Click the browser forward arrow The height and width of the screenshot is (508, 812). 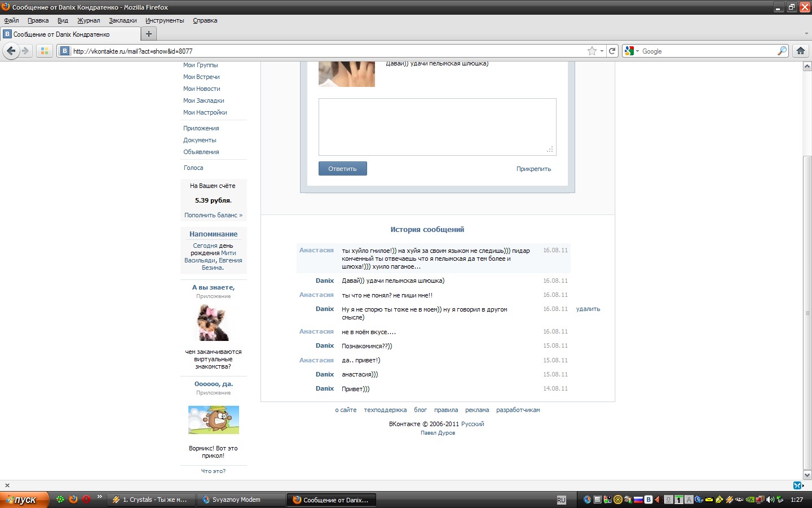click(25, 51)
